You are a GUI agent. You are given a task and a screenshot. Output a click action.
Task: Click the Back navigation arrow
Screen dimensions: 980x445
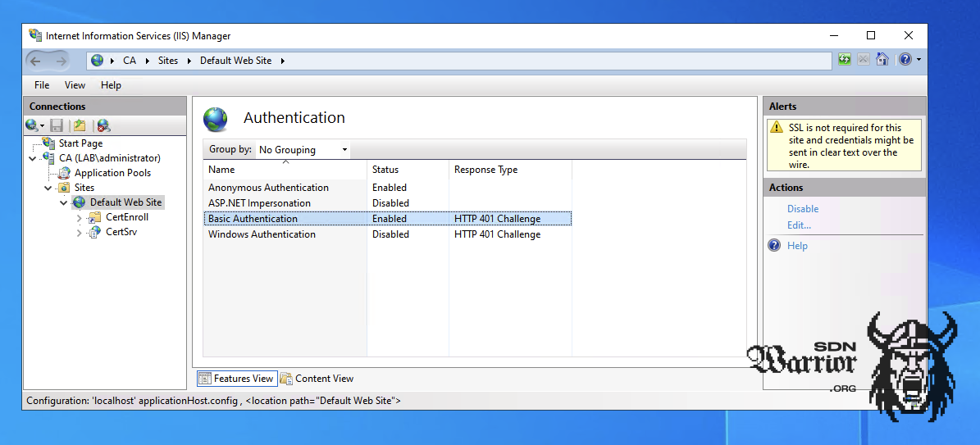click(x=35, y=61)
